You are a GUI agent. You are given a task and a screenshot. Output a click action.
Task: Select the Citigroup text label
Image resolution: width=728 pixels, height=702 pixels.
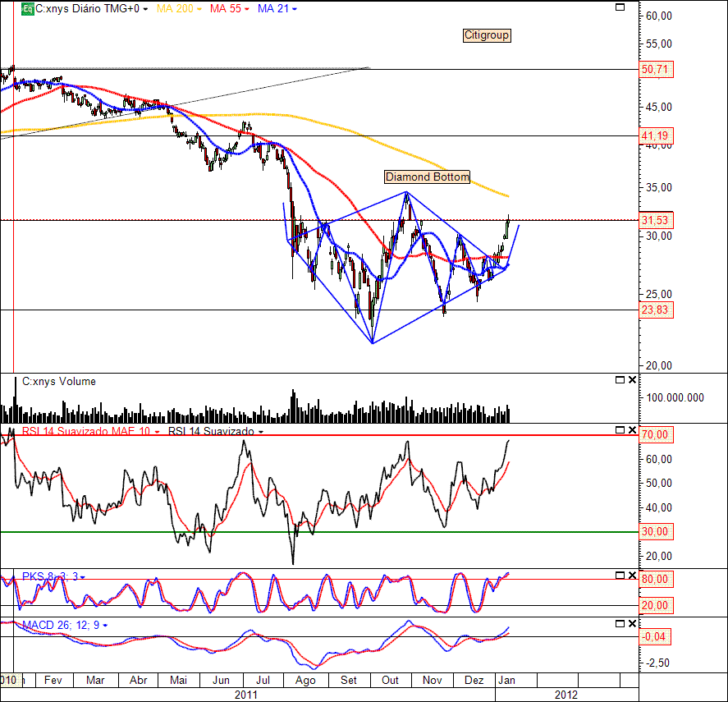487,35
